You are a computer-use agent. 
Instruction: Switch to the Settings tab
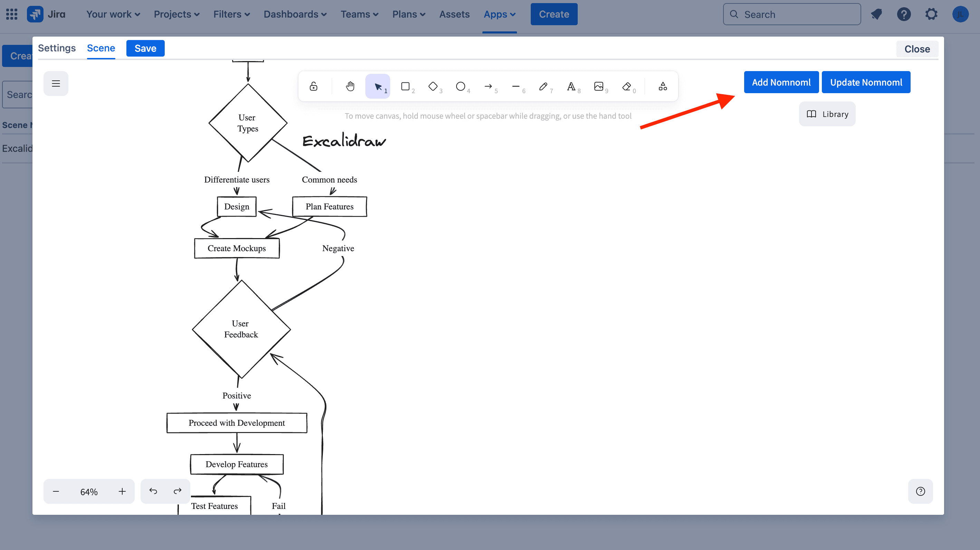coord(57,48)
